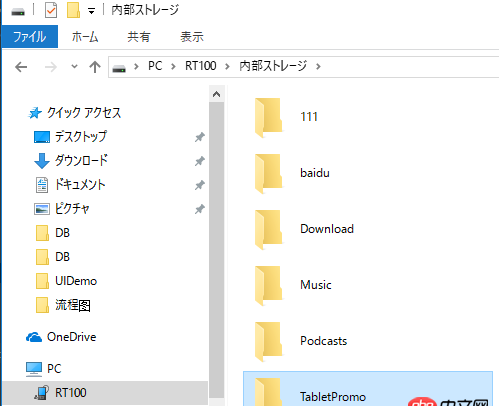Expand the chevron after PC in address bar

pos(173,67)
